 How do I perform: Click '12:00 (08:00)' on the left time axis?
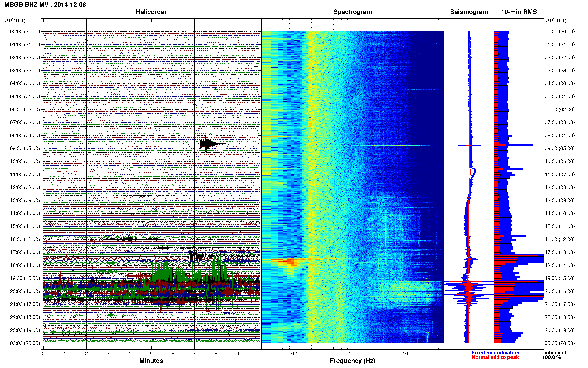pyautogui.click(x=25, y=187)
